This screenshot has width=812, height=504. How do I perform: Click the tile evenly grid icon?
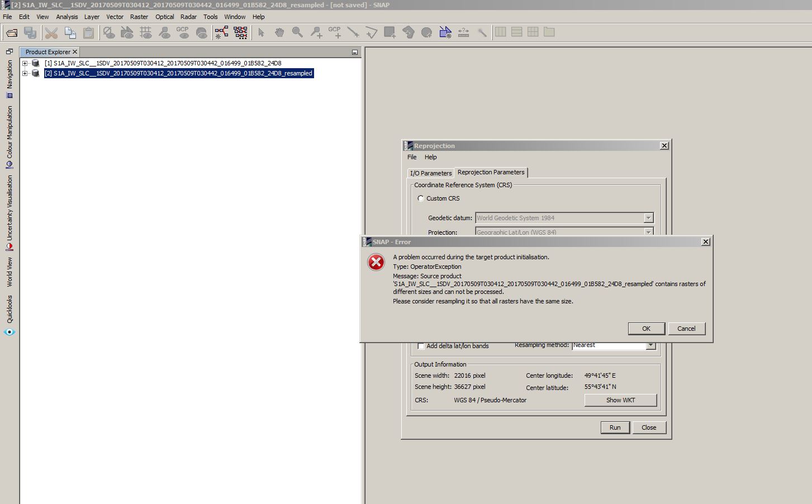(533, 32)
